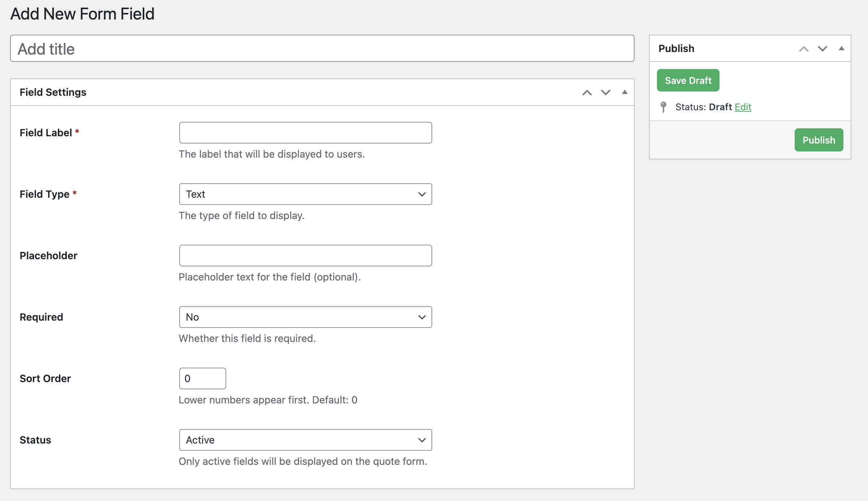Click the Save Draft button
The height and width of the screenshot is (501, 868).
[x=688, y=80]
